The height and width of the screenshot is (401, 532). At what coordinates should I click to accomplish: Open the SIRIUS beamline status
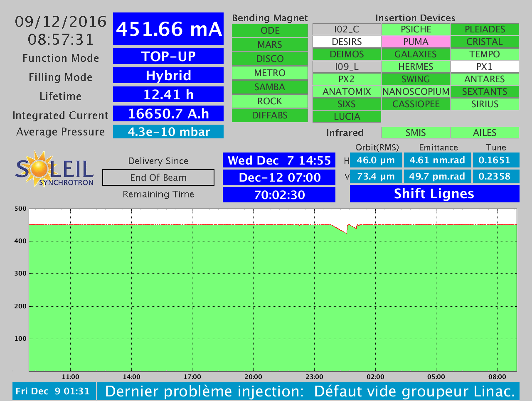(x=485, y=104)
